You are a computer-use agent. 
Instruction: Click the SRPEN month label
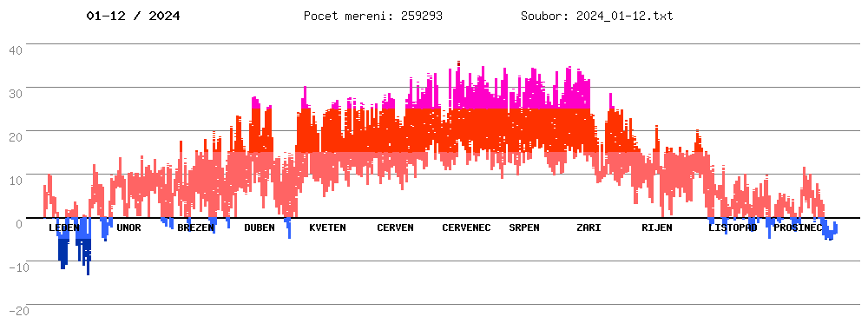[x=524, y=228]
